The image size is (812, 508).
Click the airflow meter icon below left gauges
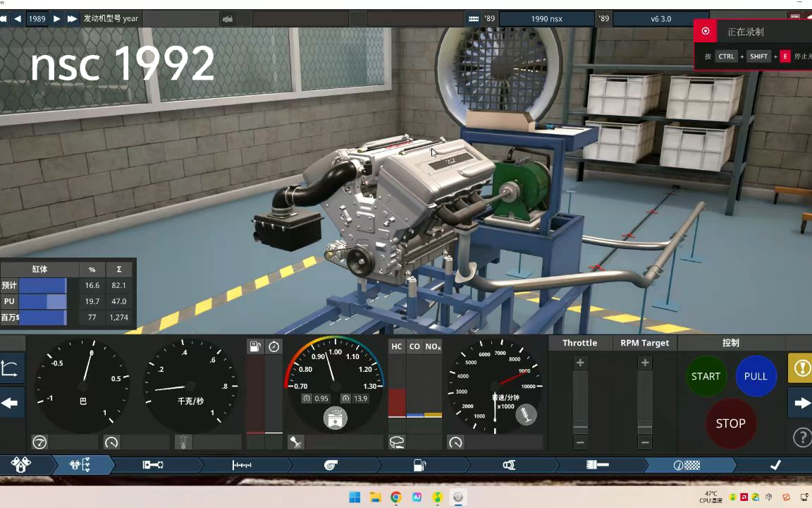[x=111, y=442]
